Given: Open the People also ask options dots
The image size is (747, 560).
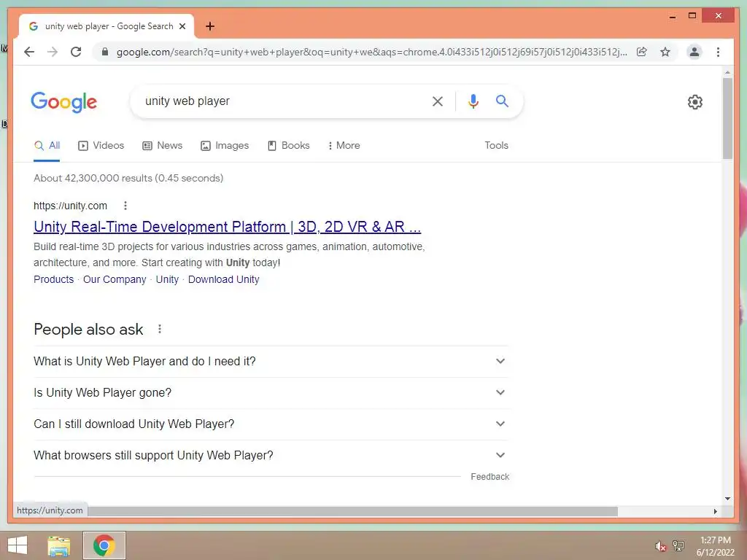Looking at the screenshot, I should [160, 329].
